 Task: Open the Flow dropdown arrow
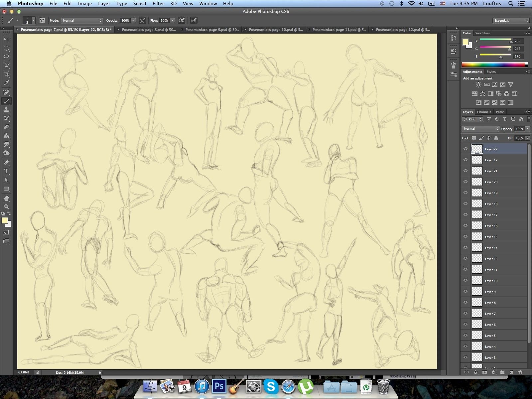(173, 21)
